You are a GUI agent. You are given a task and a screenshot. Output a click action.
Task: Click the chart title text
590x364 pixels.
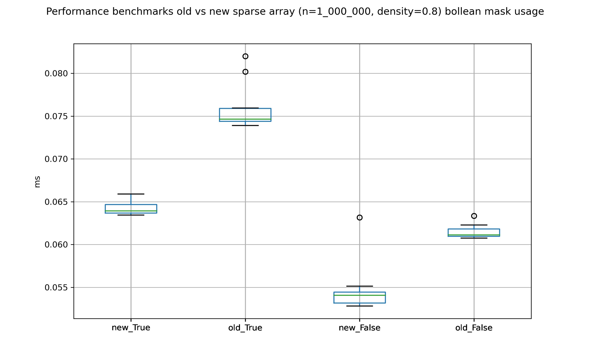[x=295, y=12]
